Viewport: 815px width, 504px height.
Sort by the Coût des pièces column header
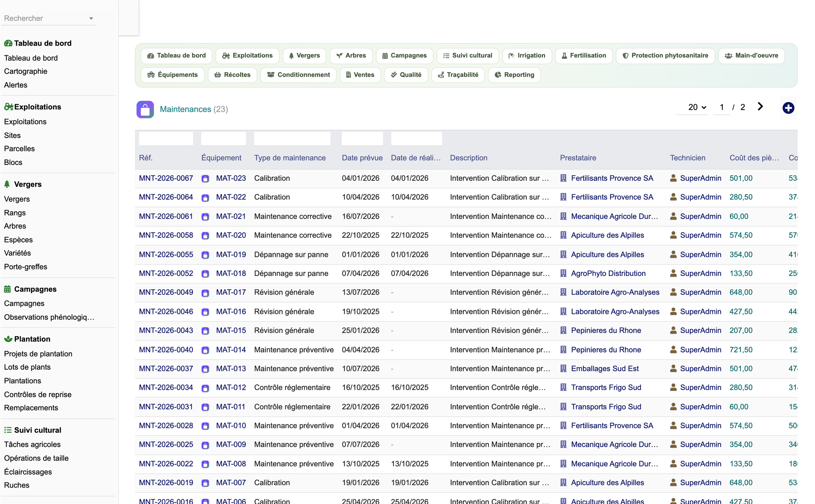[x=754, y=158]
